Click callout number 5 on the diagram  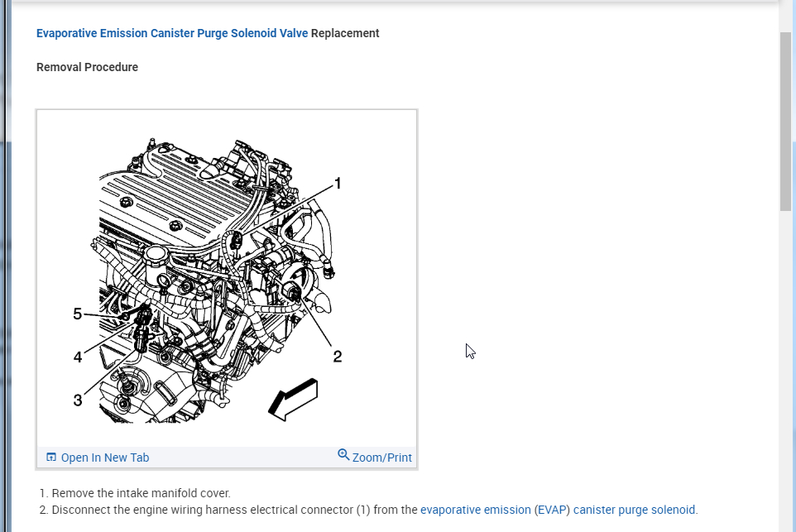click(77, 314)
